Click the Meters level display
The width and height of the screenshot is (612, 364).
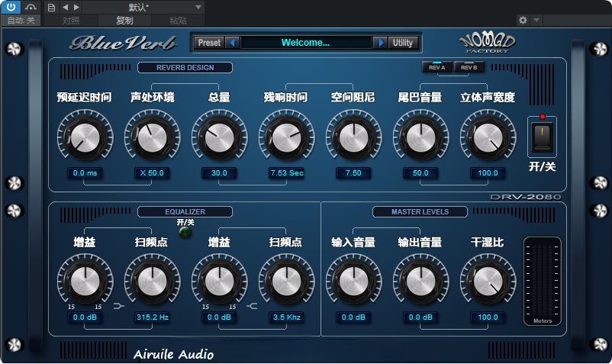(x=543, y=281)
